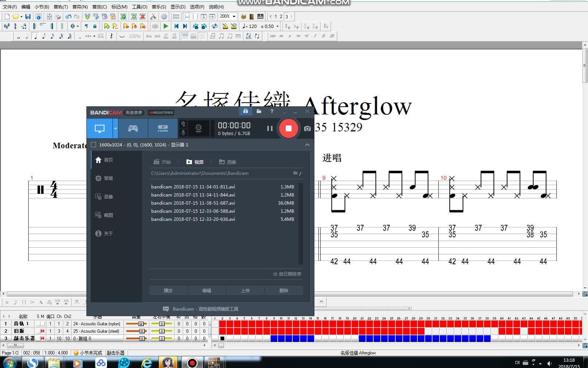Viewport: 588px width, 368px height.
Task: Select bandicam 2018-07-15 11-38-51-687.avi
Action: click(222, 203)
